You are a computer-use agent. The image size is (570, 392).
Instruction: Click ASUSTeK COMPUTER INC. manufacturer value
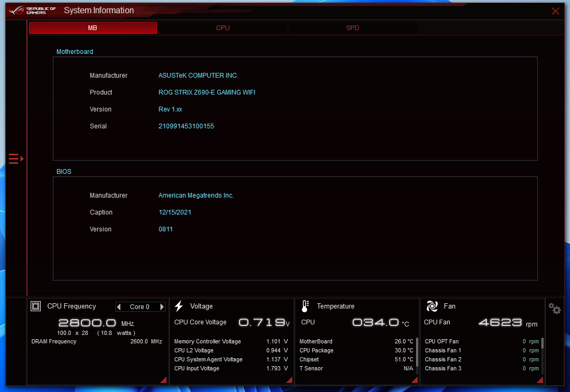point(198,76)
